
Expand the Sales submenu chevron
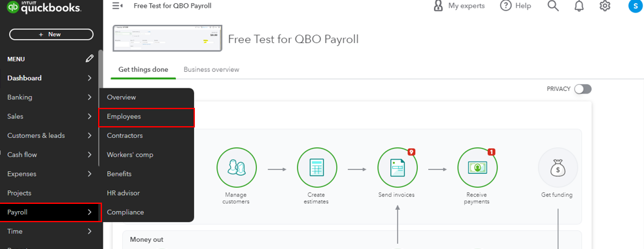[90, 116]
